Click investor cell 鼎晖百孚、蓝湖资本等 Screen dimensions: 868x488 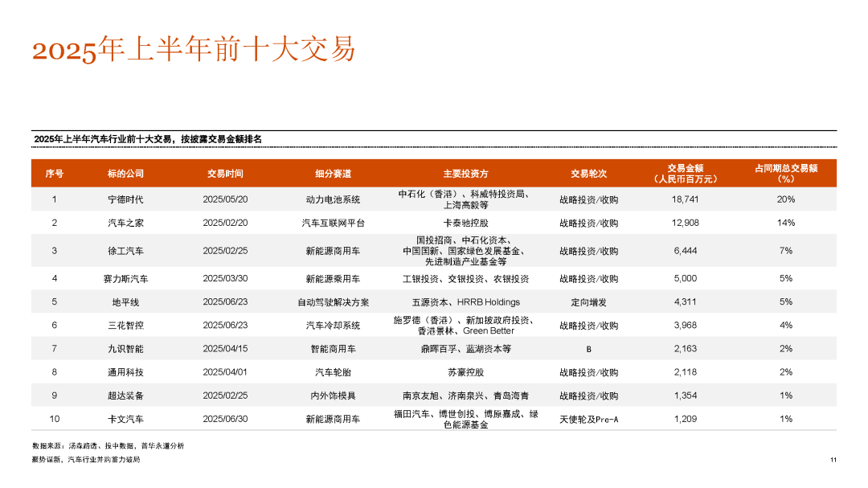[x=465, y=348]
